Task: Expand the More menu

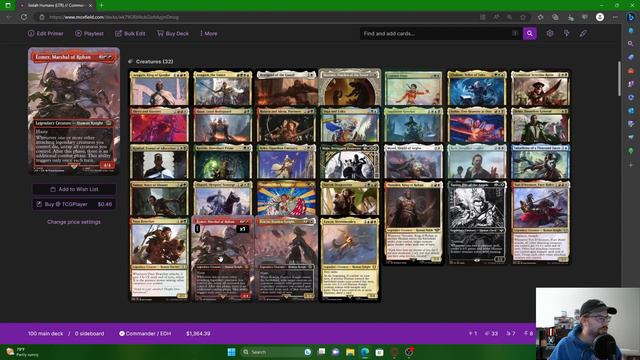Action: pyautogui.click(x=209, y=33)
